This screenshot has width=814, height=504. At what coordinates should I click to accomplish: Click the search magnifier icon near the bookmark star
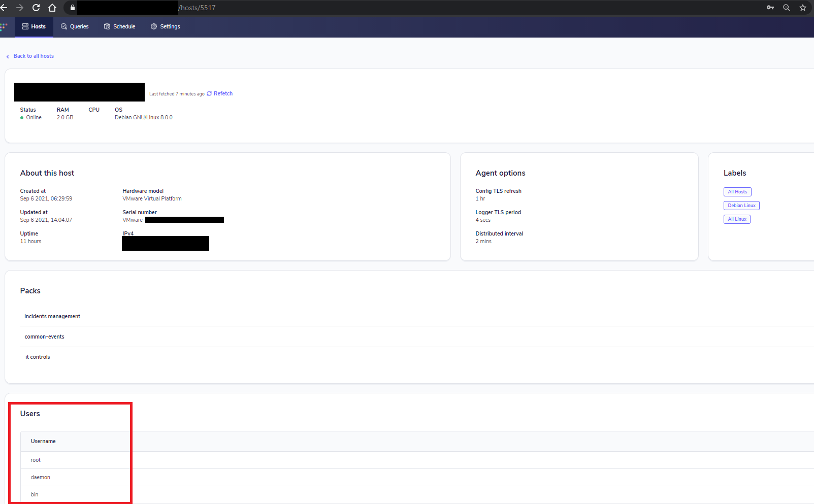tap(786, 8)
